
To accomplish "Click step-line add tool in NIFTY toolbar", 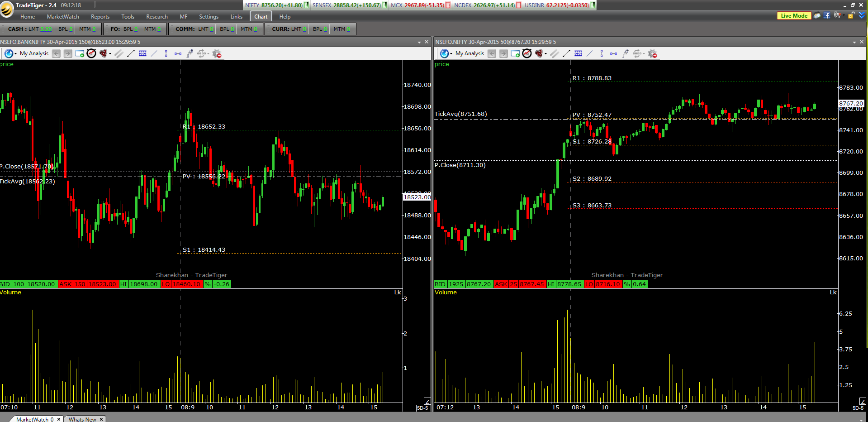I will coord(625,53).
